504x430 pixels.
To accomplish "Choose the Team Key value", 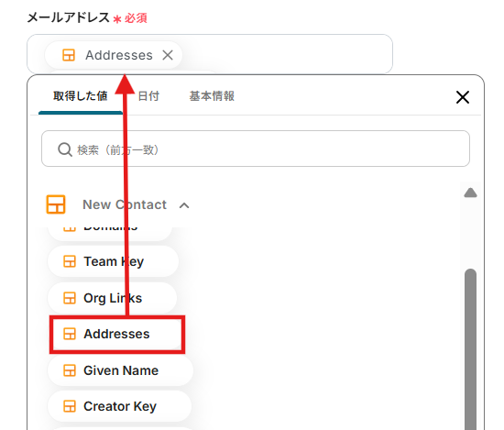I will 113,261.
